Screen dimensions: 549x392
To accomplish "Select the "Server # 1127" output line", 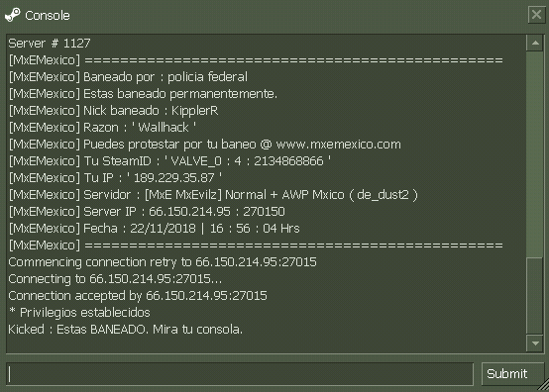I will click(50, 43).
